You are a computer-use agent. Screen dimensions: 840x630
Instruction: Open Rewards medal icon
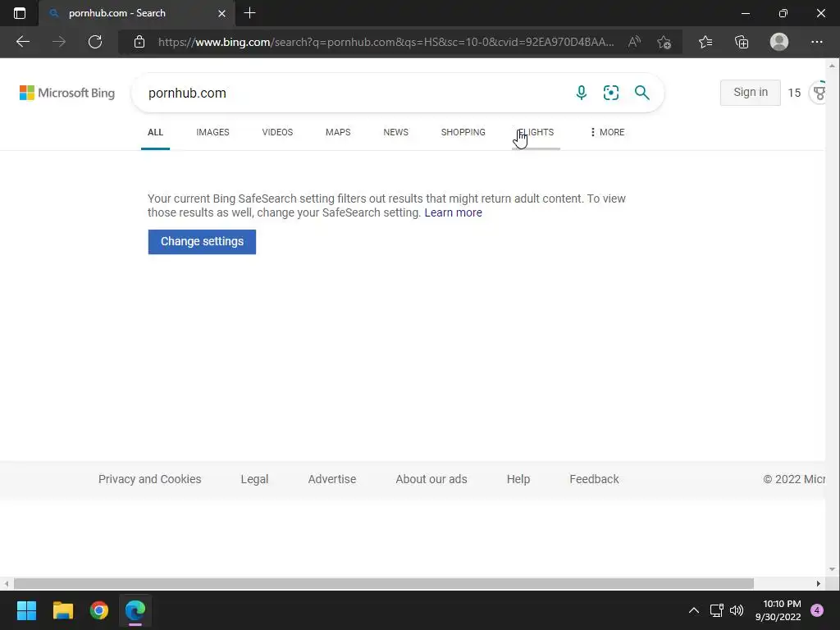point(819,93)
